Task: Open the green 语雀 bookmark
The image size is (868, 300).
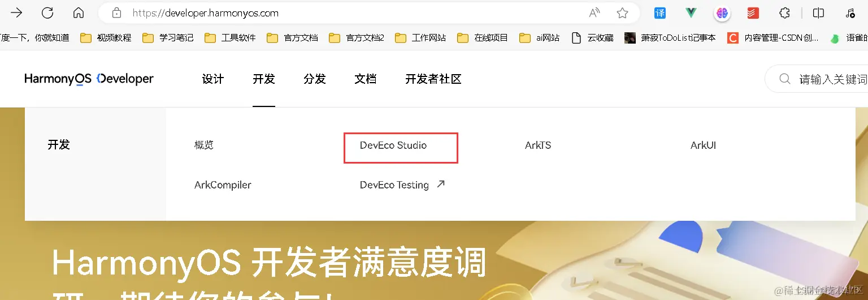Action: click(x=849, y=38)
